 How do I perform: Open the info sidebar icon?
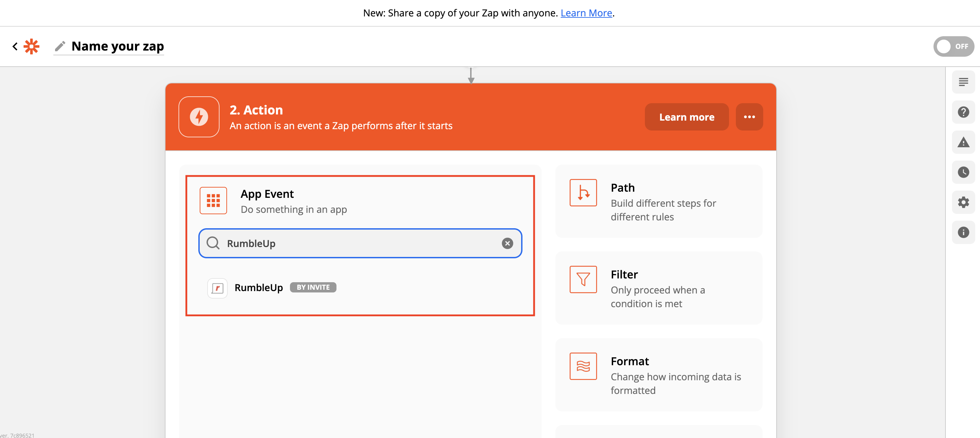pyautogui.click(x=963, y=232)
